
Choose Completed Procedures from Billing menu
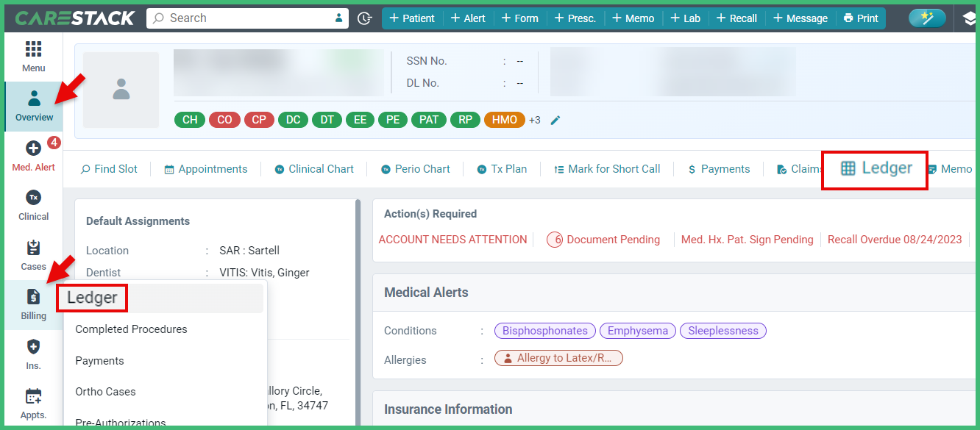tap(129, 329)
